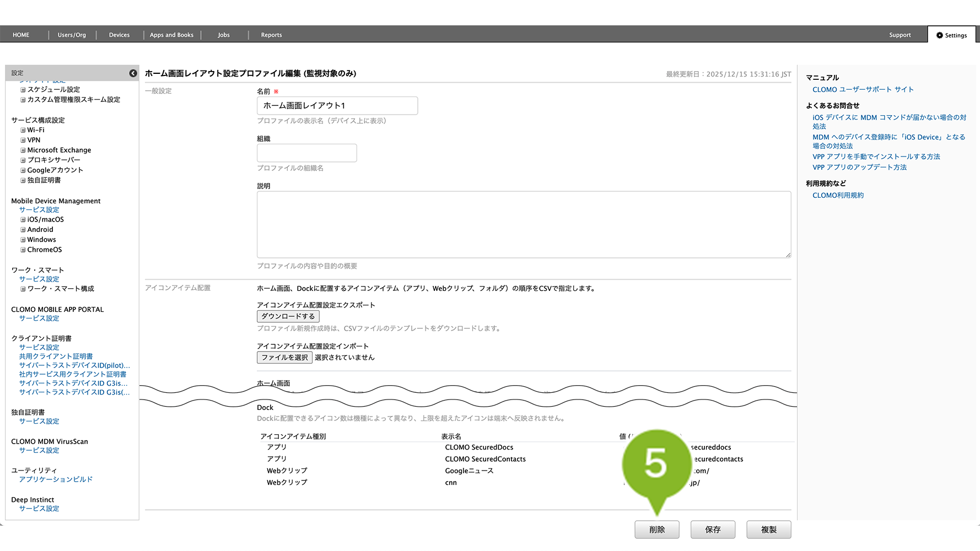Screen dimensions: 980x551
Task: Expand the VPN settings node
Action: 23,141
